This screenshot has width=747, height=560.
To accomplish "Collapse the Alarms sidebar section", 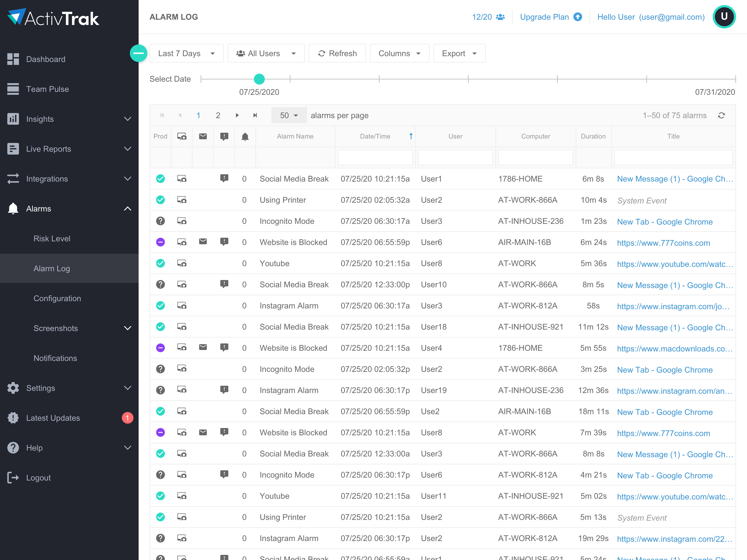I will pos(127,209).
